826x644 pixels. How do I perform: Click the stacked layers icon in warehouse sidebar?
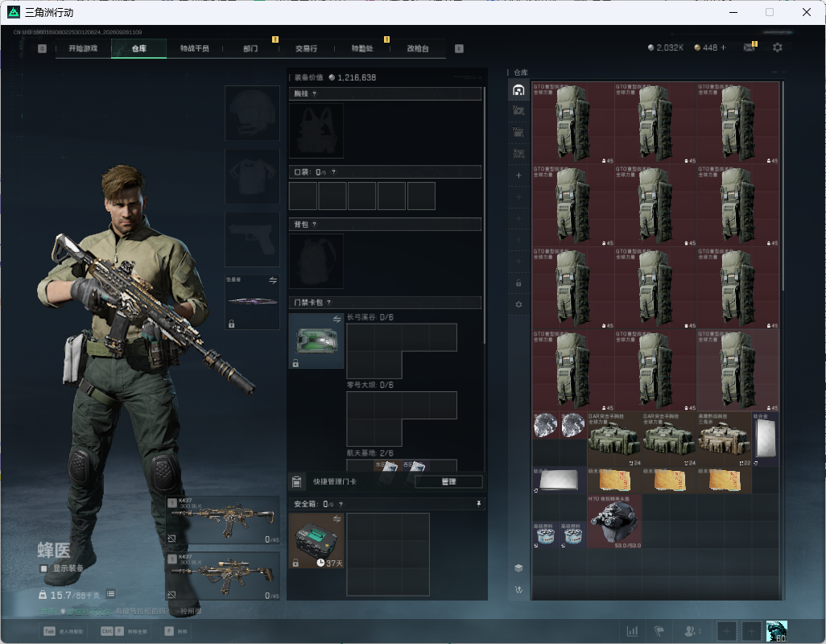click(x=518, y=568)
